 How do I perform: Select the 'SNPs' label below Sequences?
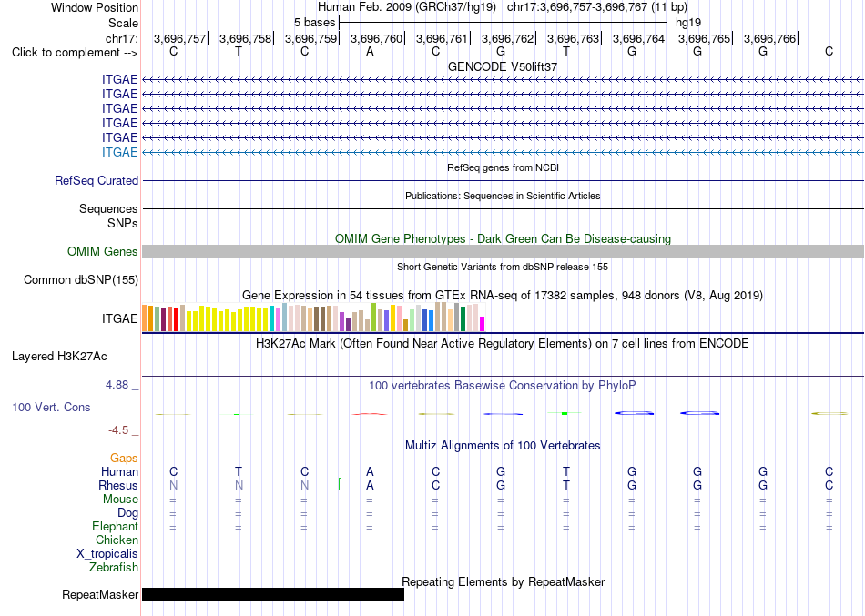123,223
